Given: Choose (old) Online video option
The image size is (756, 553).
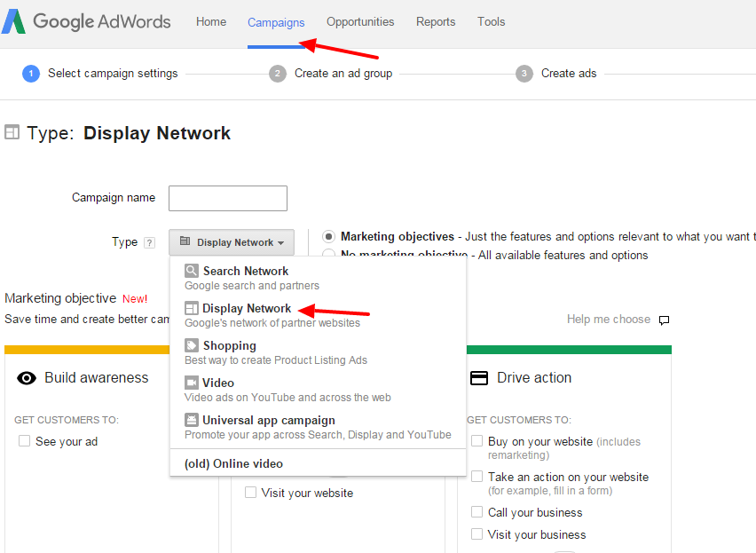Looking at the screenshot, I should (x=318, y=463).
